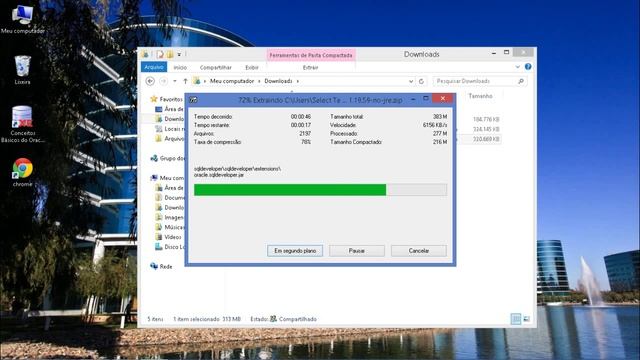Switch to the Compartilhar ribbon tab
The height and width of the screenshot is (360, 640).
216,67
